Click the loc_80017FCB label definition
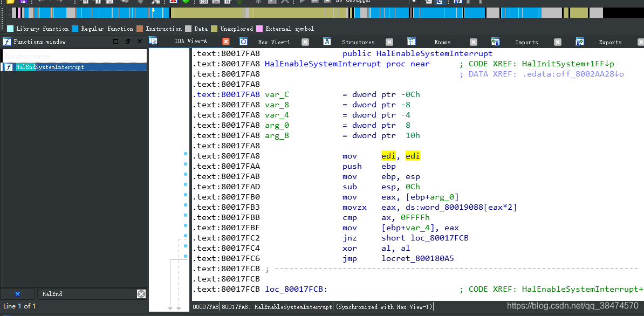The height and width of the screenshot is (316, 644). point(296,290)
